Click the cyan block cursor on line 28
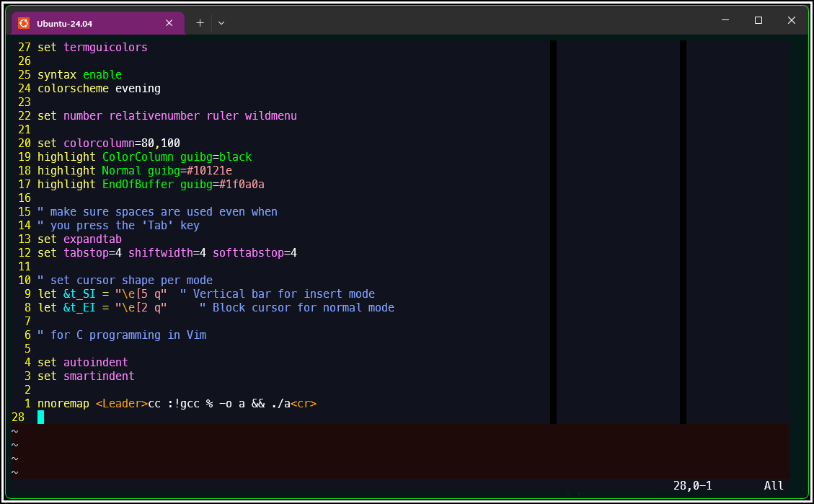814x504 pixels. [40, 417]
